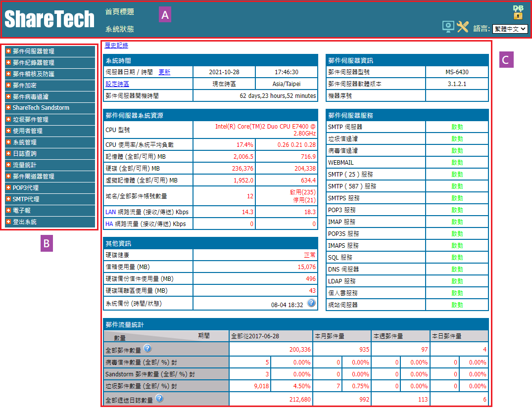
Task: Click help icon beside 全部郵件數量
Action: click(x=147, y=348)
